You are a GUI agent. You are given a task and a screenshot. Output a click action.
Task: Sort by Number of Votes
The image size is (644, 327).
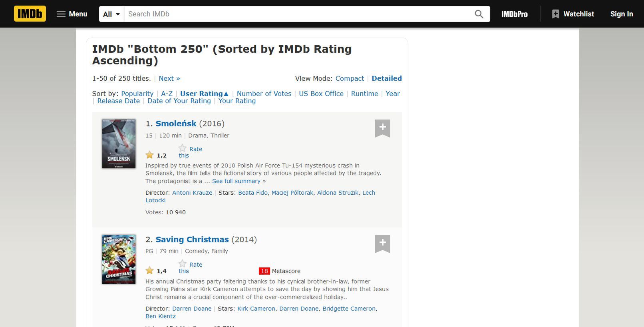pyautogui.click(x=264, y=94)
